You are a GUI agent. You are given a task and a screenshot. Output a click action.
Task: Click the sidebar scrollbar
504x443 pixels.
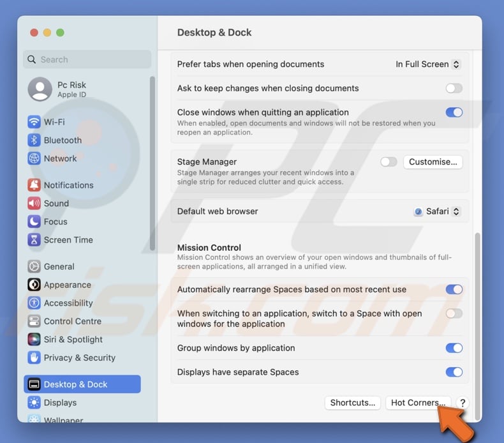pyautogui.click(x=152, y=163)
